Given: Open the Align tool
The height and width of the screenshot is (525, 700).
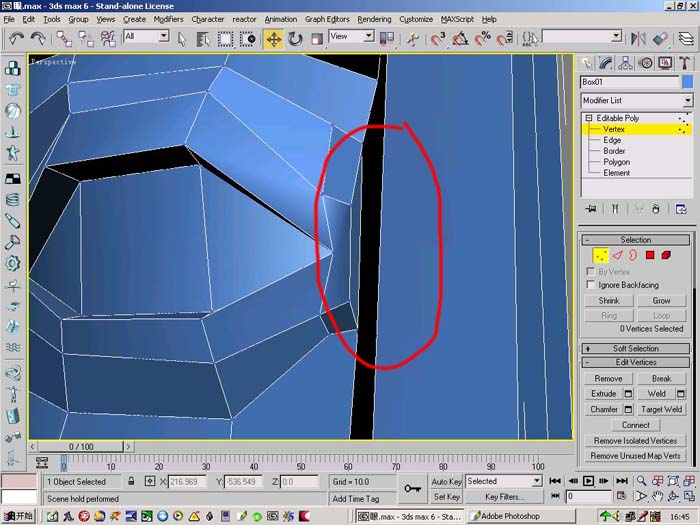Looking at the screenshot, I should [x=660, y=39].
